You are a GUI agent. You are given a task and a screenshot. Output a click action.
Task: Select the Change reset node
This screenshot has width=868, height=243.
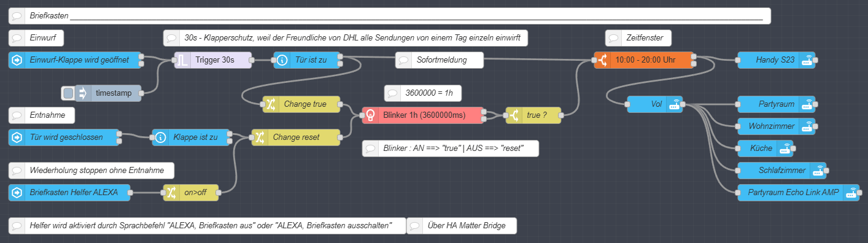(x=296, y=137)
